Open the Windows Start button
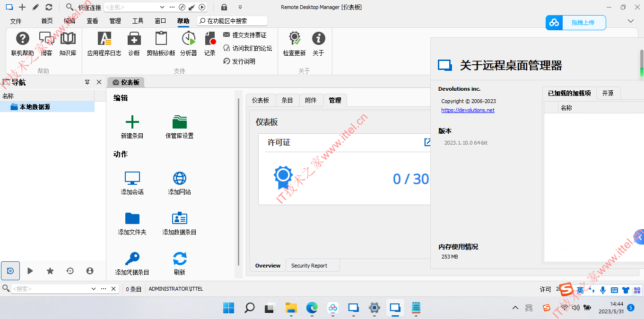The image size is (644, 319). pyautogui.click(x=228, y=308)
